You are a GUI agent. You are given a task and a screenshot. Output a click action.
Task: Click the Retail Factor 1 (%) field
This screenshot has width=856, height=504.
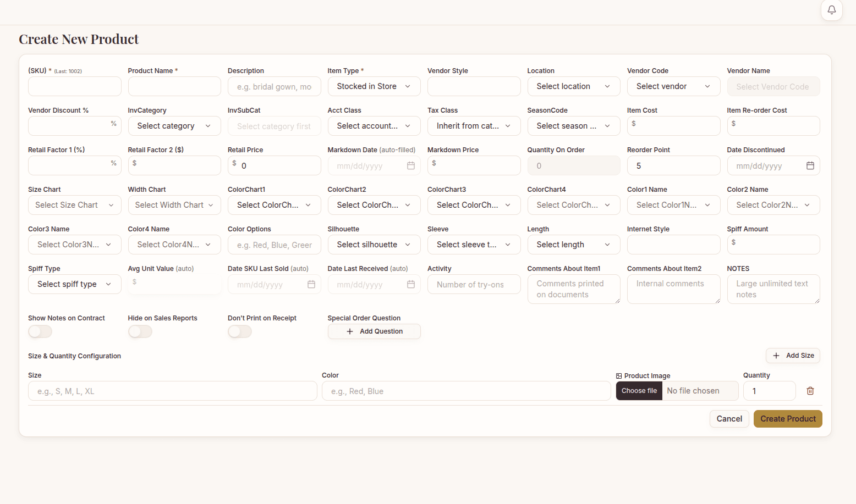(75, 165)
